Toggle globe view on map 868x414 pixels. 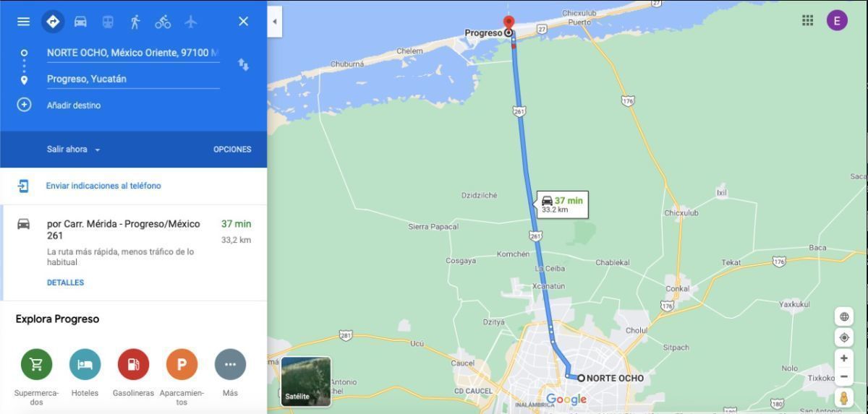click(843, 316)
